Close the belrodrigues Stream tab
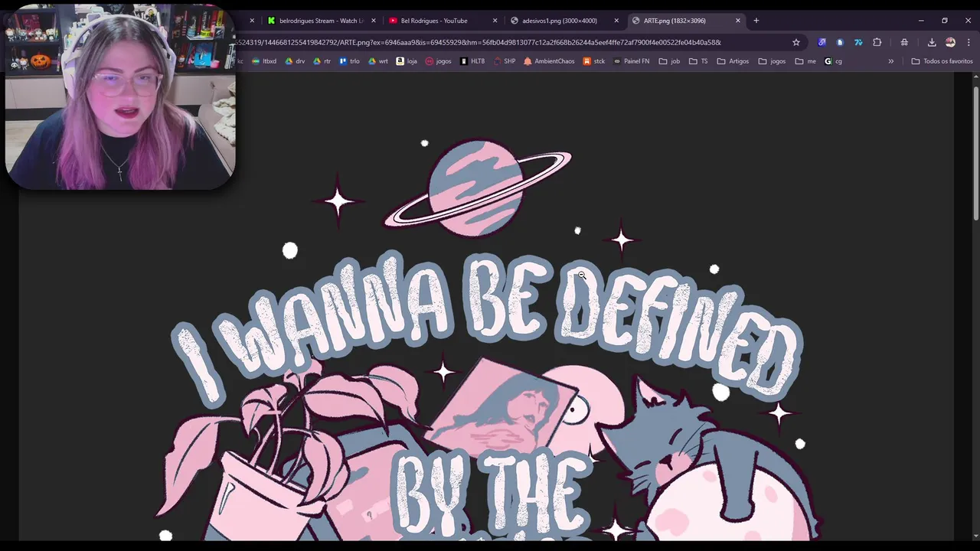 tap(374, 21)
